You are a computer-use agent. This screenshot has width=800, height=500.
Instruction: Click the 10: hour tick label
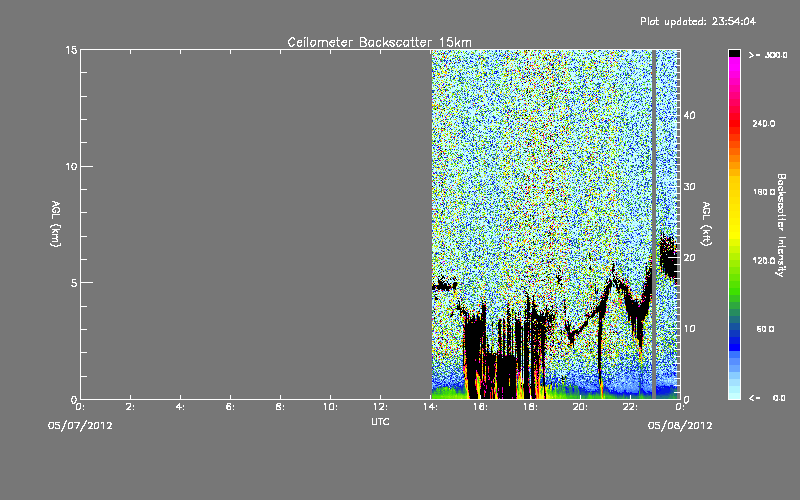(x=330, y=407)
